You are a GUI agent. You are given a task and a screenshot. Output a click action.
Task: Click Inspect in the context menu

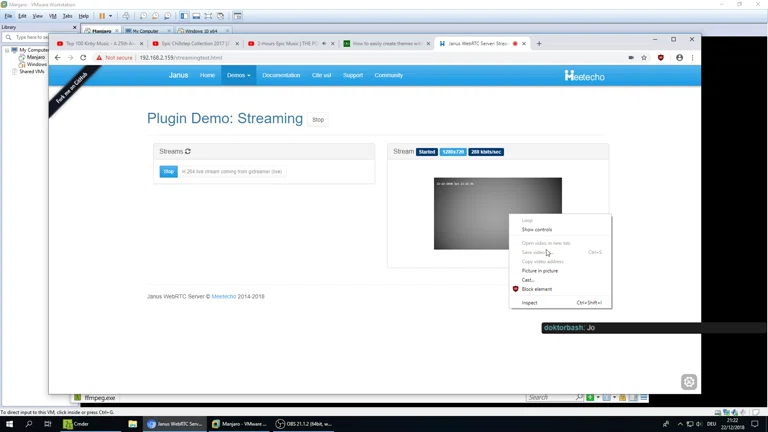(530, 302)
